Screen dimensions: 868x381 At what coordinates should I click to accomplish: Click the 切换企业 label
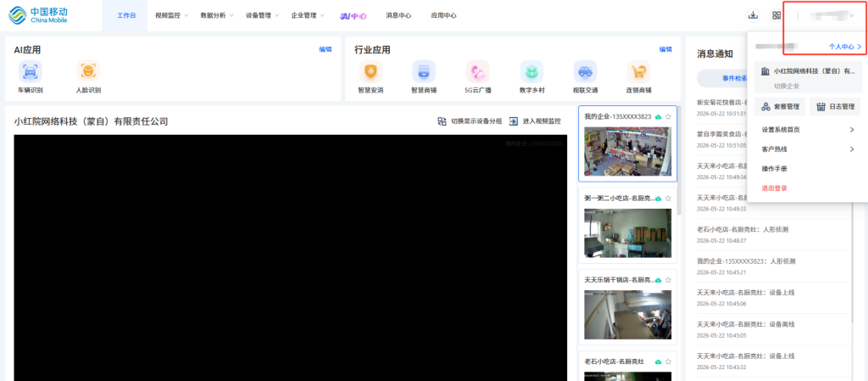[787, 87]
